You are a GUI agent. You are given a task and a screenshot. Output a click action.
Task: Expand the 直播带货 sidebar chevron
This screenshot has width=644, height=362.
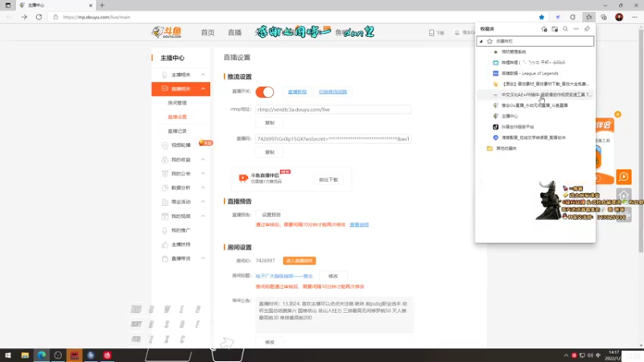pos(203,258)
